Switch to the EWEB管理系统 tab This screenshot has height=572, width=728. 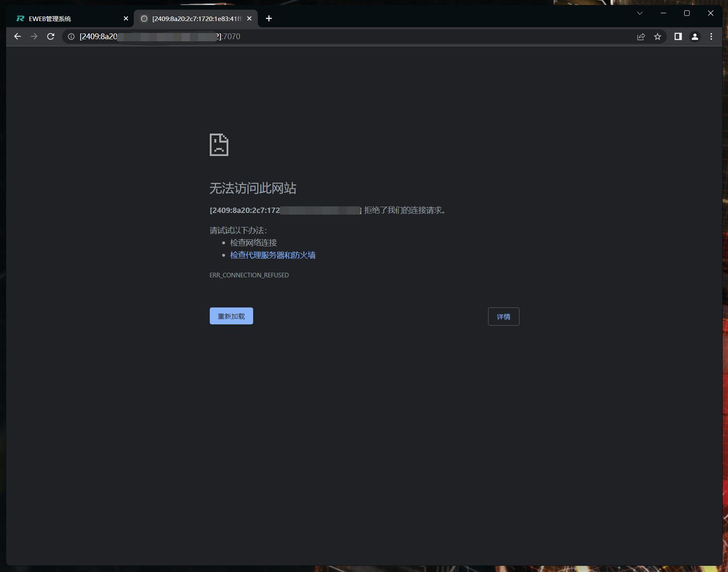tap(70, 19)
